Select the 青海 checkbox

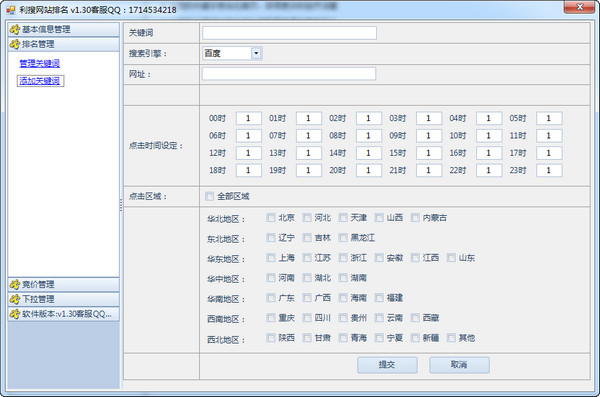pos(343,338)
